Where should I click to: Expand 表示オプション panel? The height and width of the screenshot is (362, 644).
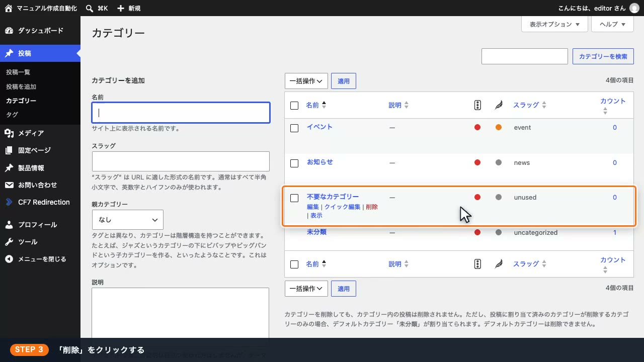(x=554, y=24)
